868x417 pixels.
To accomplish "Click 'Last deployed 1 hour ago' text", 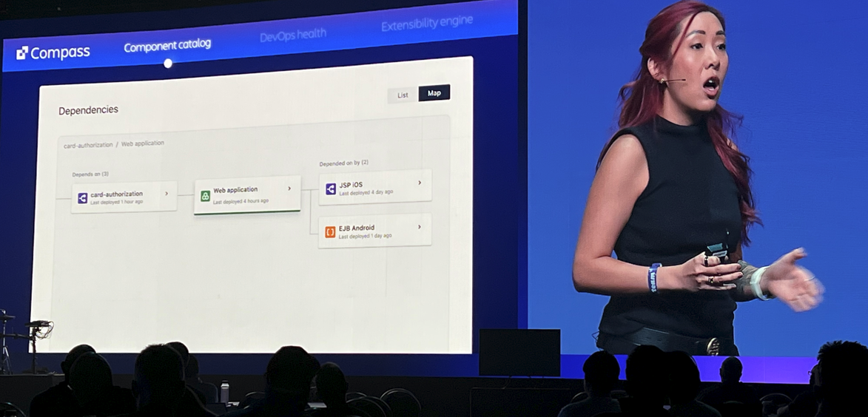I will point(116,202).
